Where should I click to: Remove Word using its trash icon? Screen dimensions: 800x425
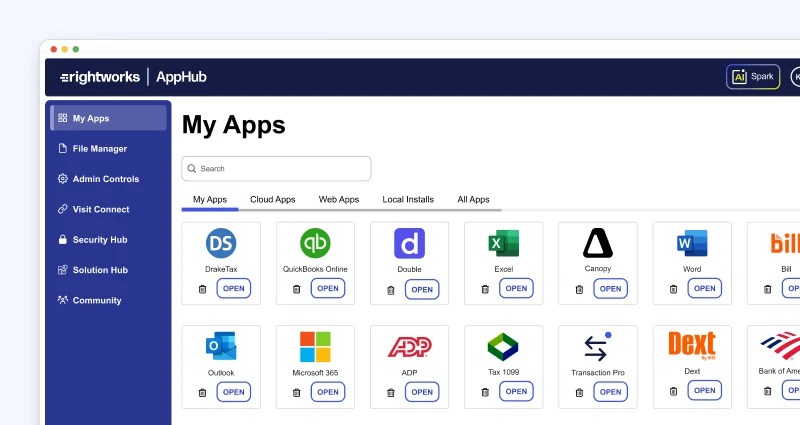coord(673,289)
